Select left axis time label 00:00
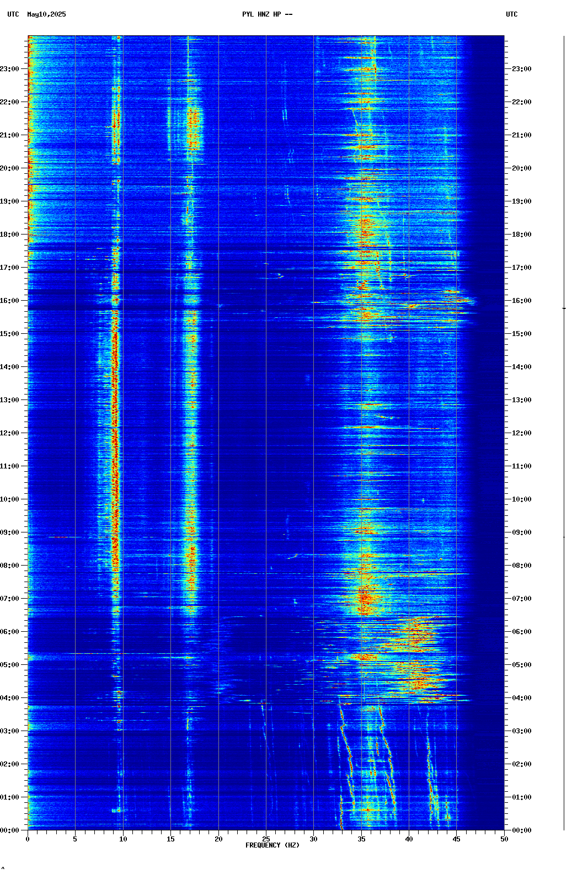 tap(9, 830)
